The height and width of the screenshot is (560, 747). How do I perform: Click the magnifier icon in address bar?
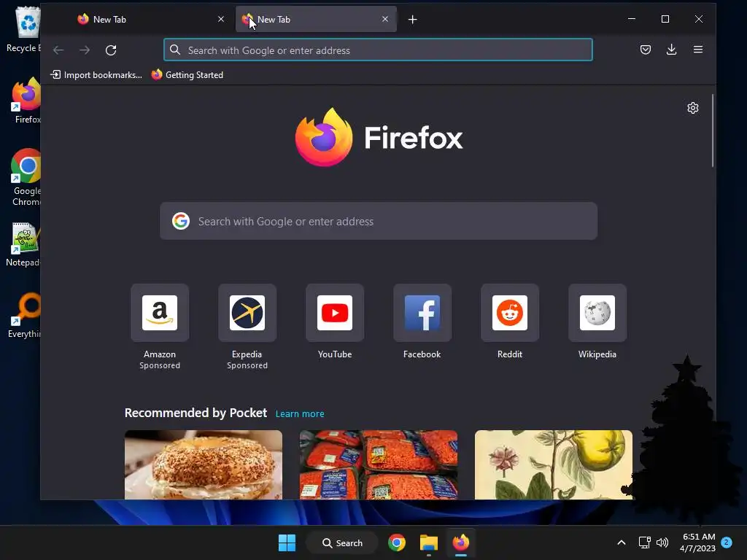click(175, 50)
